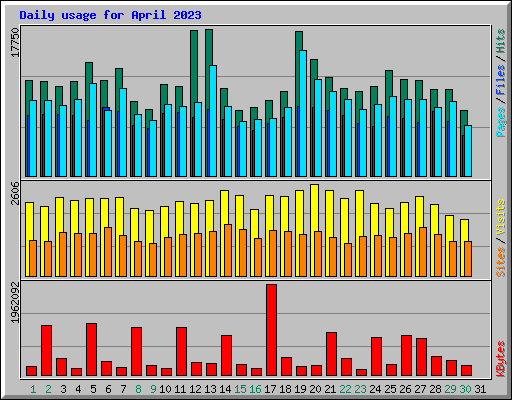The image size is (512, 400).
Task: Click the red KBytes bar for day 2
Action: (46, 351)
